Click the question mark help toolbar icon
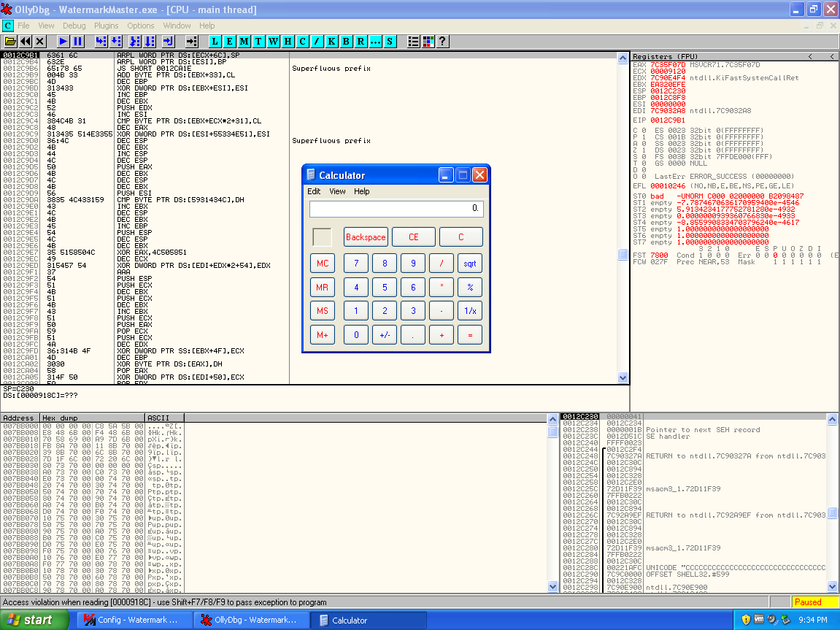The image size is (840, 630). pos(442,42)
